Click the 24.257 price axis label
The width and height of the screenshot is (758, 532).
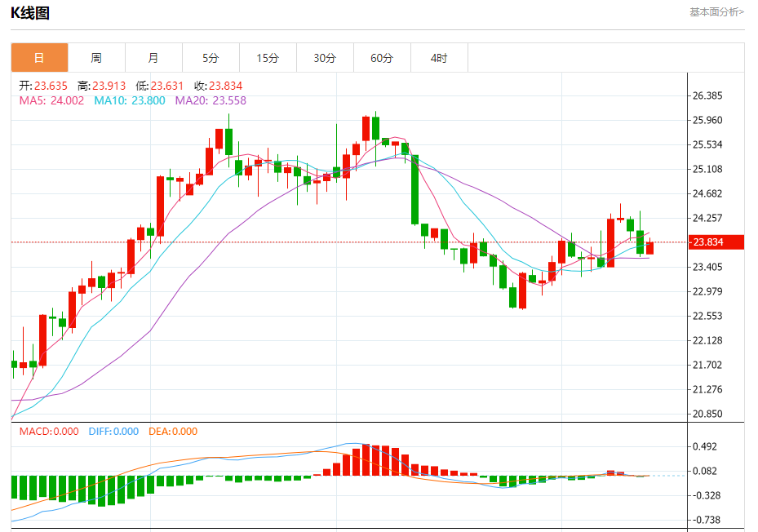click(x=707, y=218)
